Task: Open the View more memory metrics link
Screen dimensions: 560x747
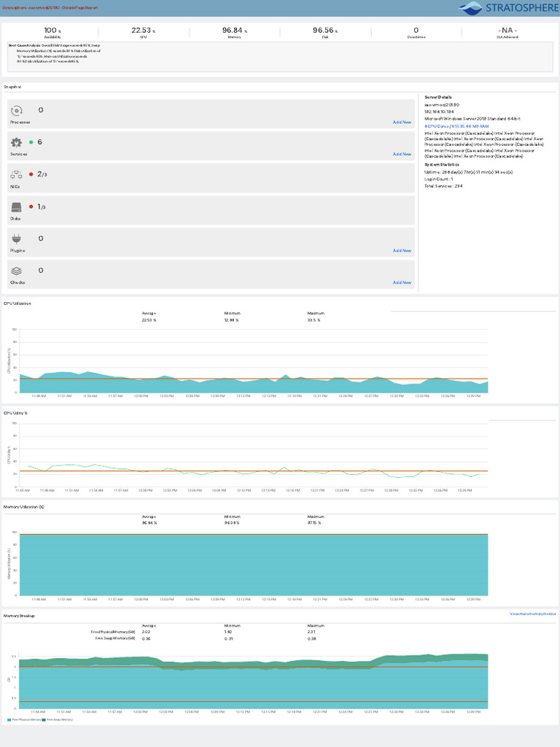Action: pos(532,614)
